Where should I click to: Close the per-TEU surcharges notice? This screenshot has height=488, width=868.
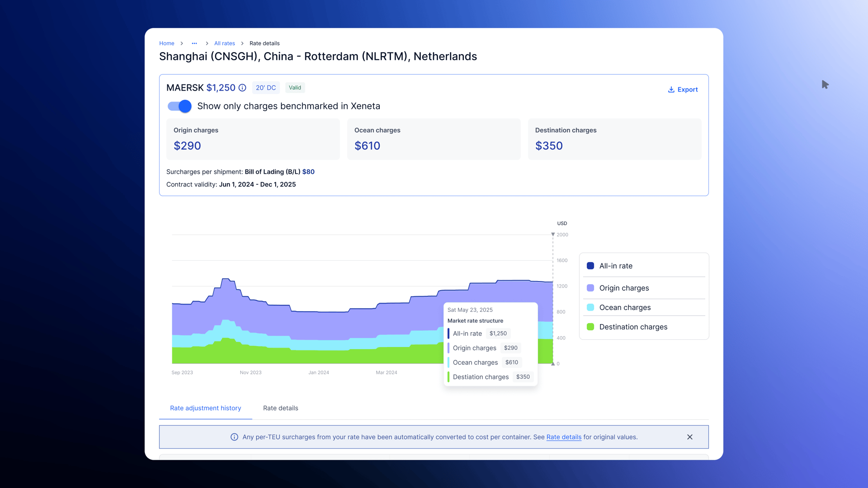690,437
